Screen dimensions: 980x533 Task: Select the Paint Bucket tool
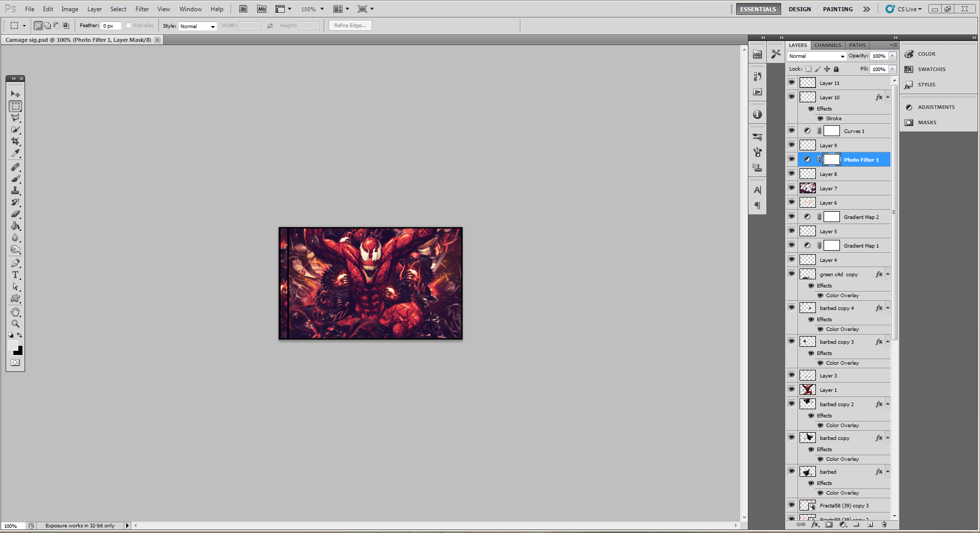[x=15, y=226]
